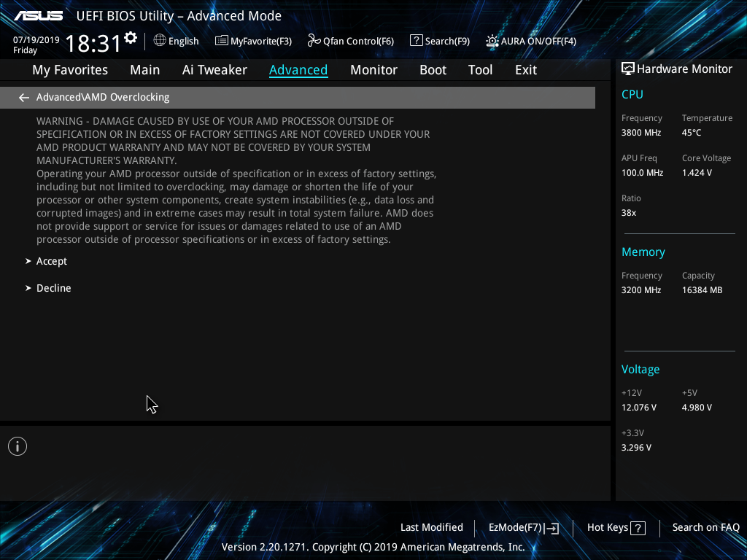Click the ASUS logo

click(x=39, y=16)
